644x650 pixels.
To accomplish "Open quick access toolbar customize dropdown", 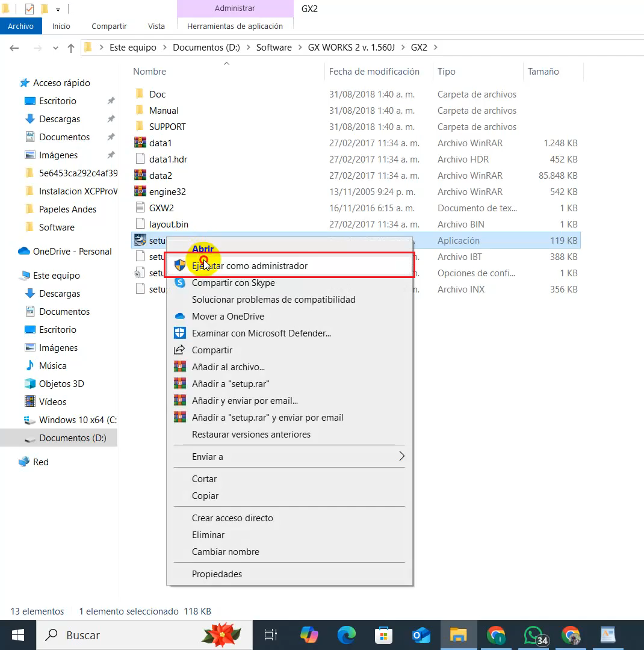I will (x=58, y=9).
